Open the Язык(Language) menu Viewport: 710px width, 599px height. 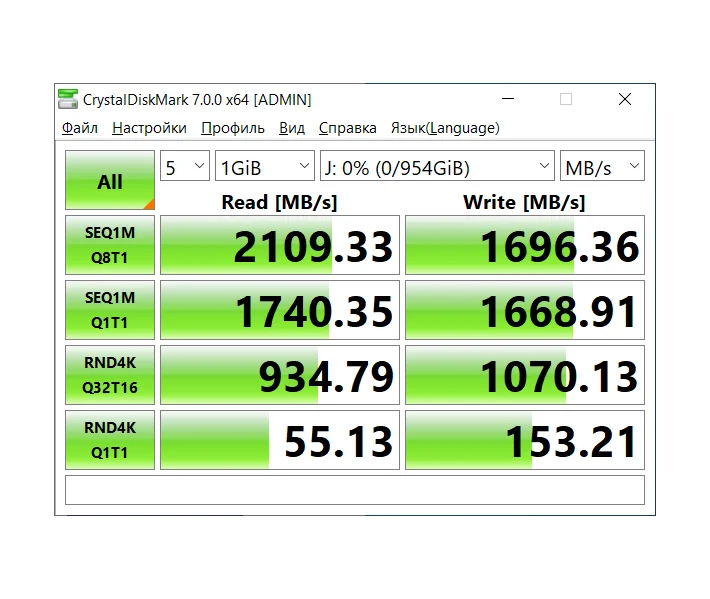tap(445, 128)
